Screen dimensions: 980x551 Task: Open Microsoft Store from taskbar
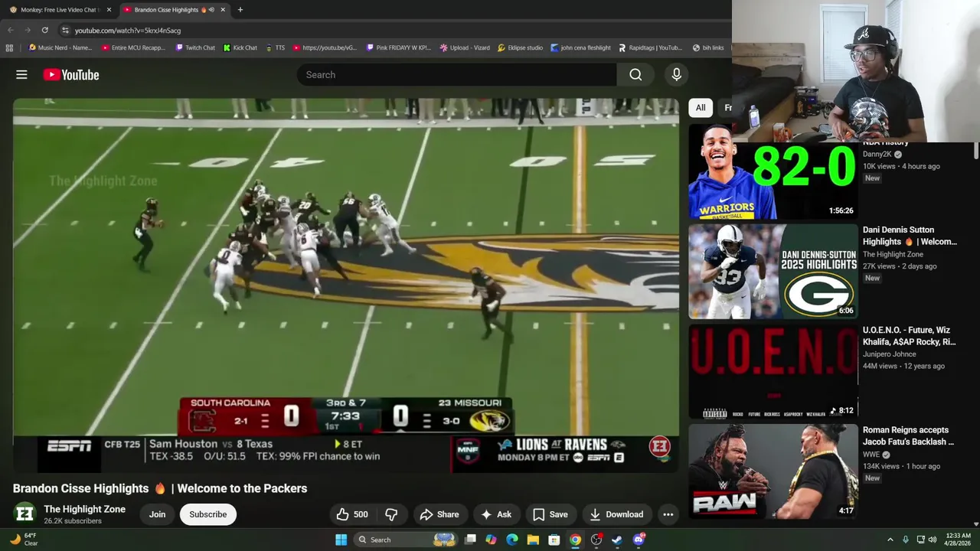554,540
